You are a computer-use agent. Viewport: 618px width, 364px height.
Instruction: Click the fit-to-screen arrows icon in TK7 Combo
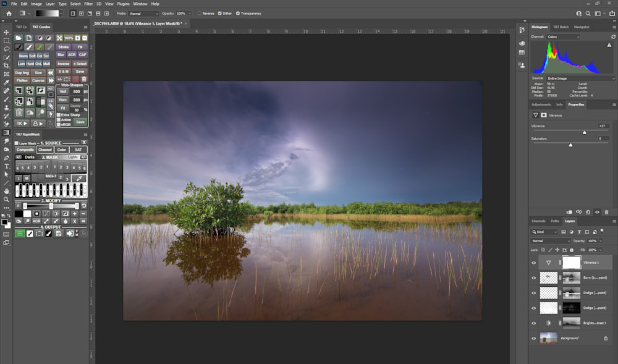point(59,38)
